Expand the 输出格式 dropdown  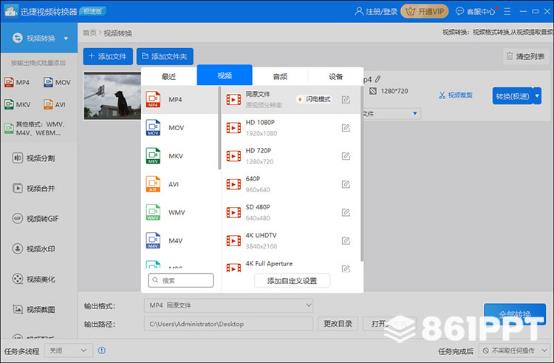tap(229, 305)
